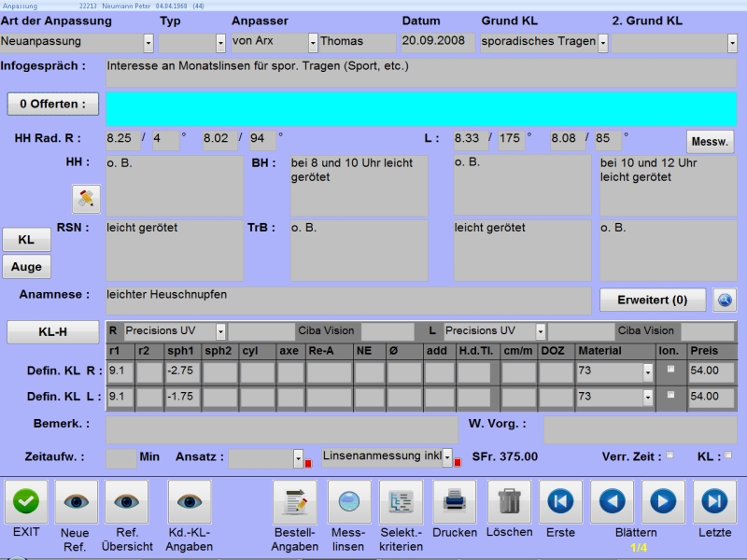Click the pencil edit icon below HH
This screenshot has height=560, width=747.
point(86,199)
